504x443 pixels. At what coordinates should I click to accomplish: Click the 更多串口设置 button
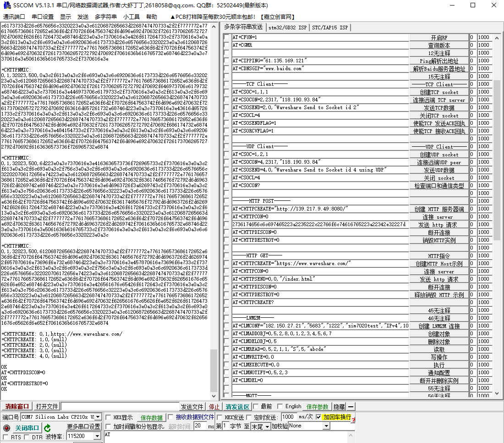tap(83, 426)
